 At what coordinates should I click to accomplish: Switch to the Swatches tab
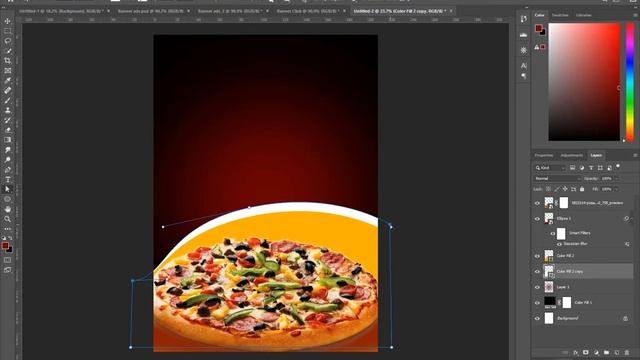560,15
